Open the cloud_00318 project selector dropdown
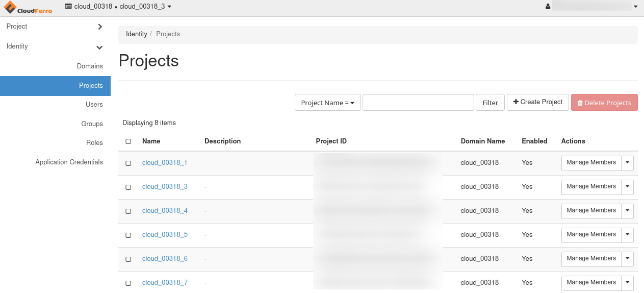Viewport: 644px width, 293px height. click(x=118, y=6)
